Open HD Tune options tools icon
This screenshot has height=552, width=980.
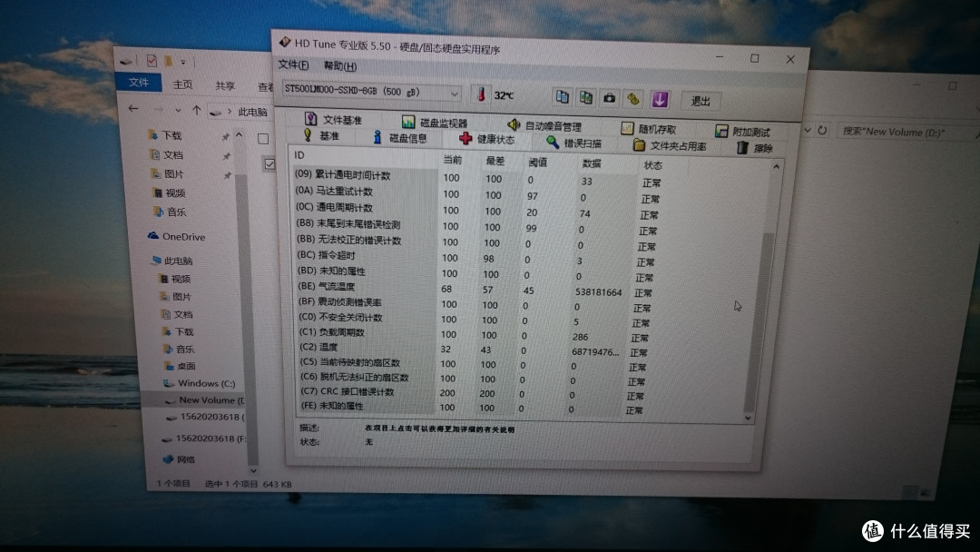coord(633,99)
